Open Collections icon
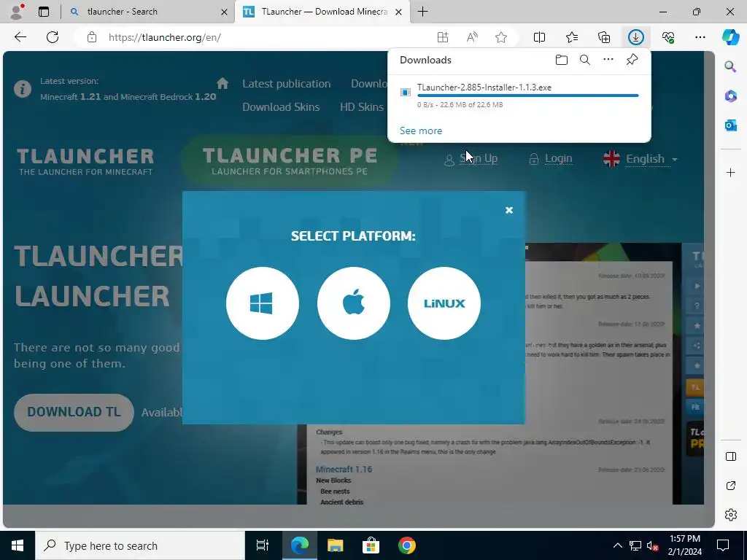Viewport: 747px width, 560px height. 604,37
